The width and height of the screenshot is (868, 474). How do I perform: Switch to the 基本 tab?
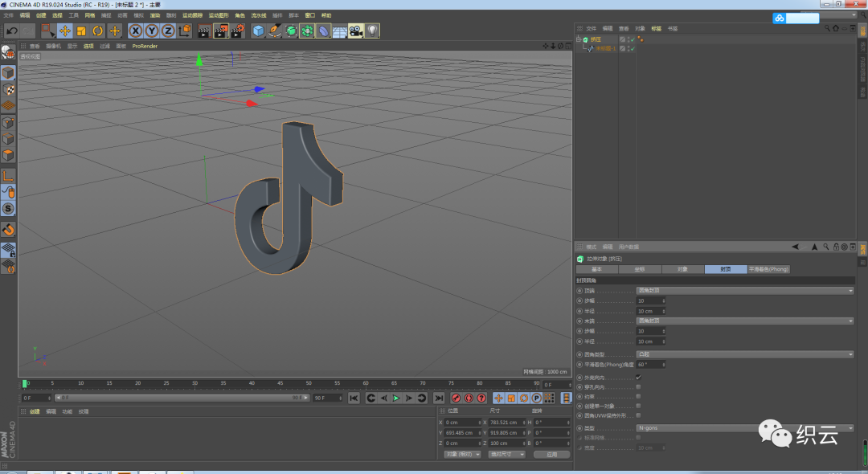(596, 269)
